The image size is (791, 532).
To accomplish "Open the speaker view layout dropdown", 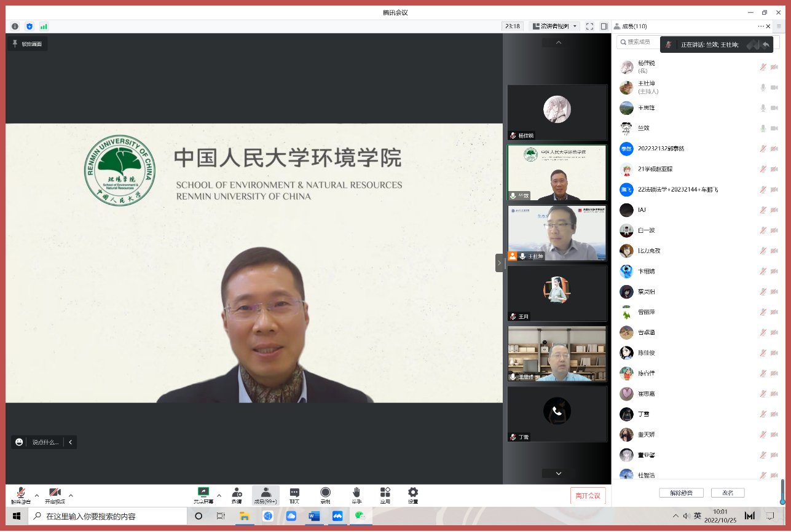I will tap(554, 26).
